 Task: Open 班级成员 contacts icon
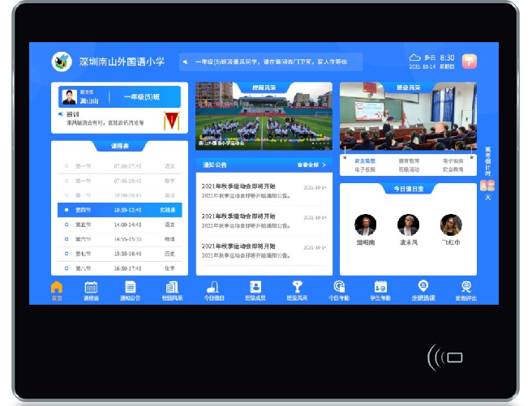(255, 287)
